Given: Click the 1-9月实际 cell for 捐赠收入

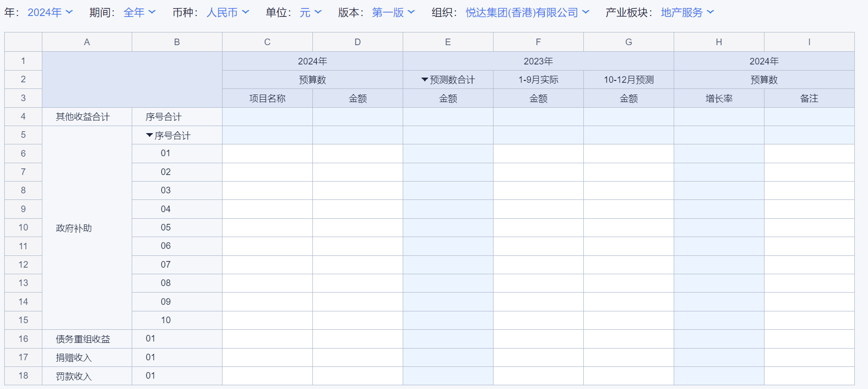Looking at the screenshot, I should click(538, 357).
